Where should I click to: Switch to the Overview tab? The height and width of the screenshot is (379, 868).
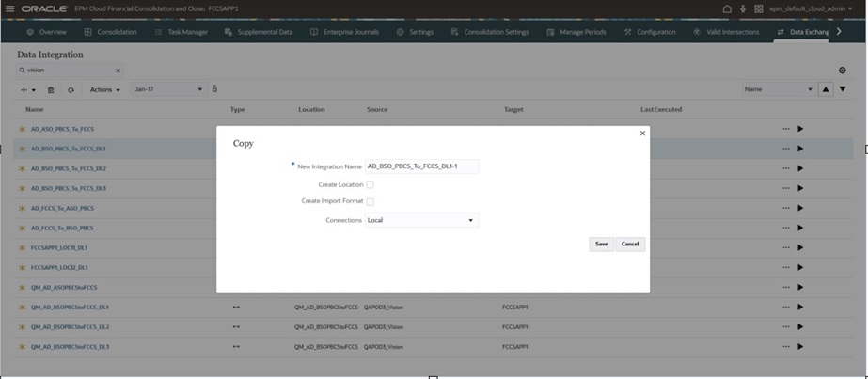tap(46, 32)
